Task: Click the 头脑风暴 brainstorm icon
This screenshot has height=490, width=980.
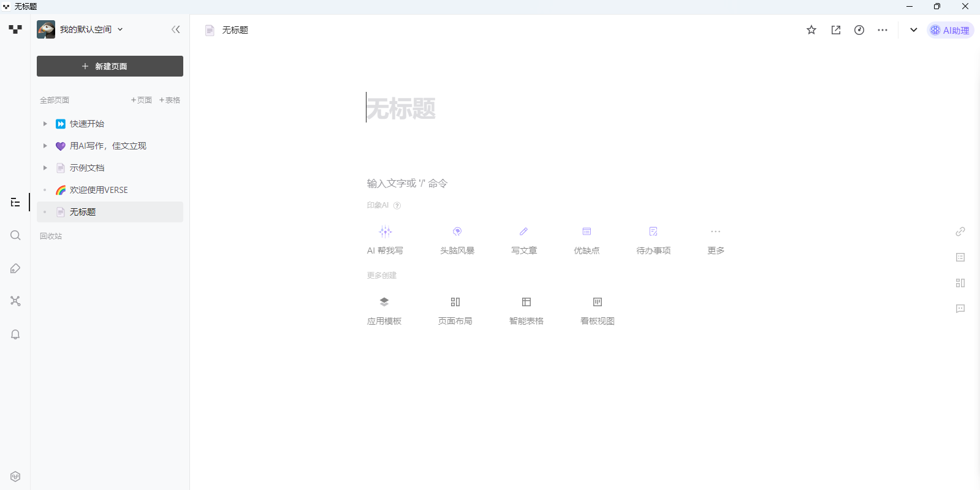Action: click(457, 232)
